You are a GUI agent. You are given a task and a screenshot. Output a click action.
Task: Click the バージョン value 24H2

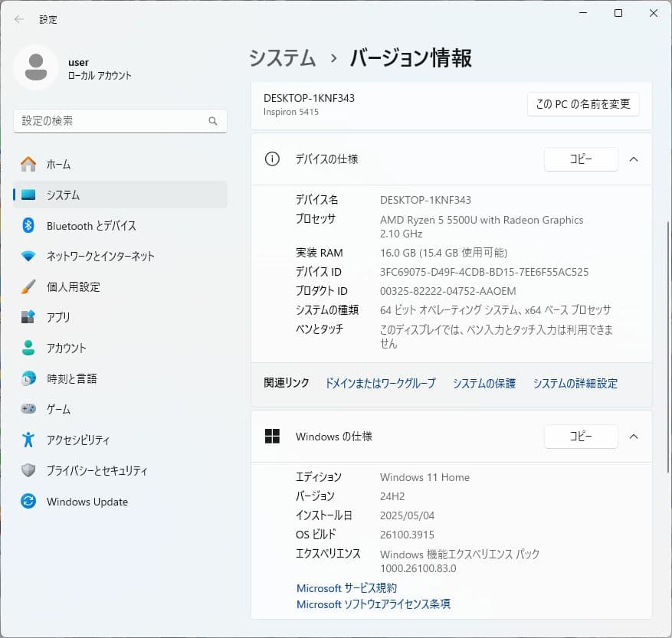click(392, 496)
